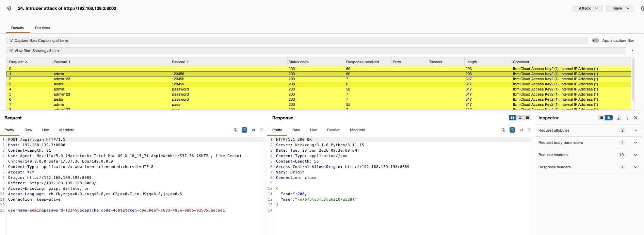Image resolution: width=644 pixels, height=235 pixels.
Task: Select the stacked horizontal layout icon in Response header
Action: 520,118
